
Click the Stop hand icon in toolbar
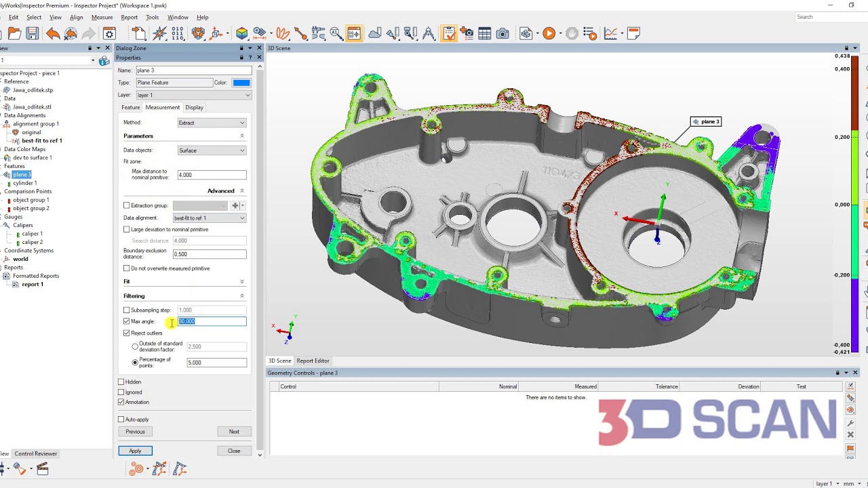[572, 33]
